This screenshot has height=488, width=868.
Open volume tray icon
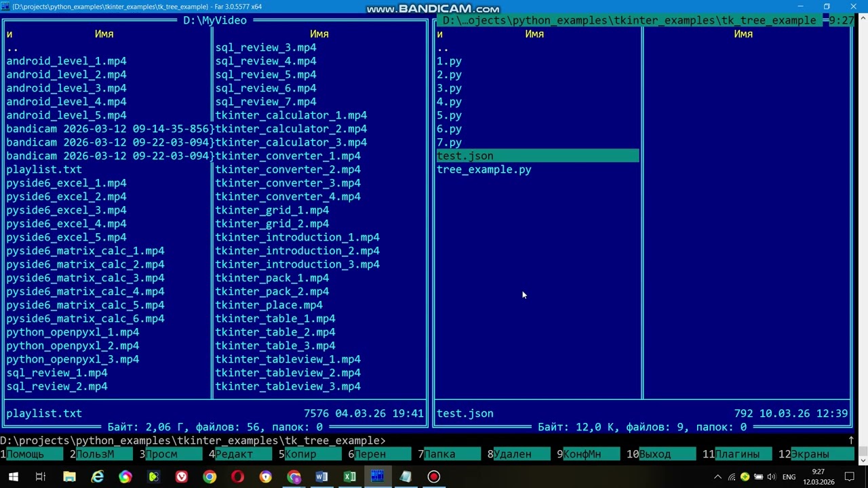771,476
